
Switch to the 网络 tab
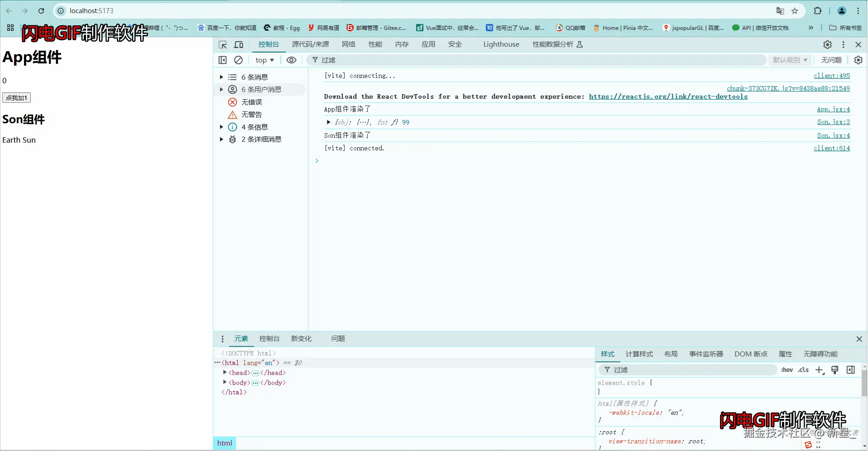(x=349, y=44)
